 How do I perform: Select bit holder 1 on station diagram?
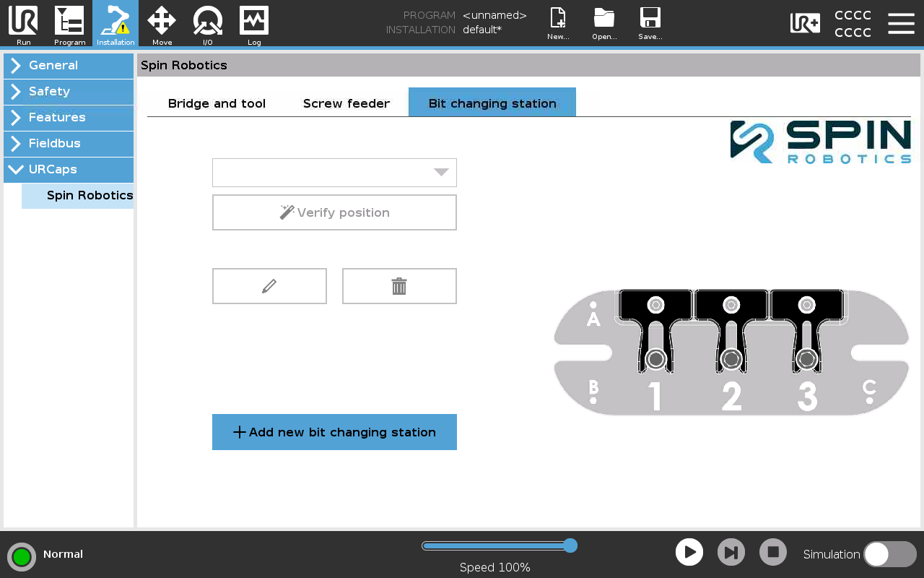[x=655, y=332]
